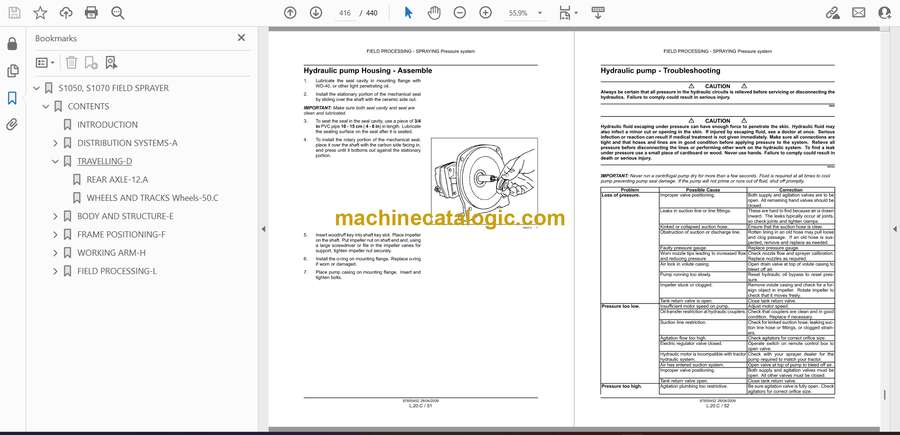Select S1050, S1070 FIELD SPRAYER title
900x435 pixels.
point(114,88)
